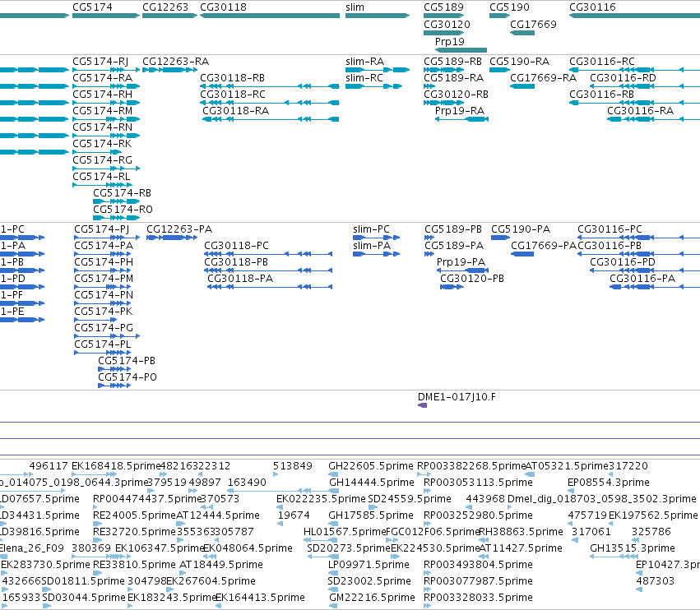The height and width of the screenshot is (610, 700).
Task: Click protein slim-PA
Action: point(372,246)
